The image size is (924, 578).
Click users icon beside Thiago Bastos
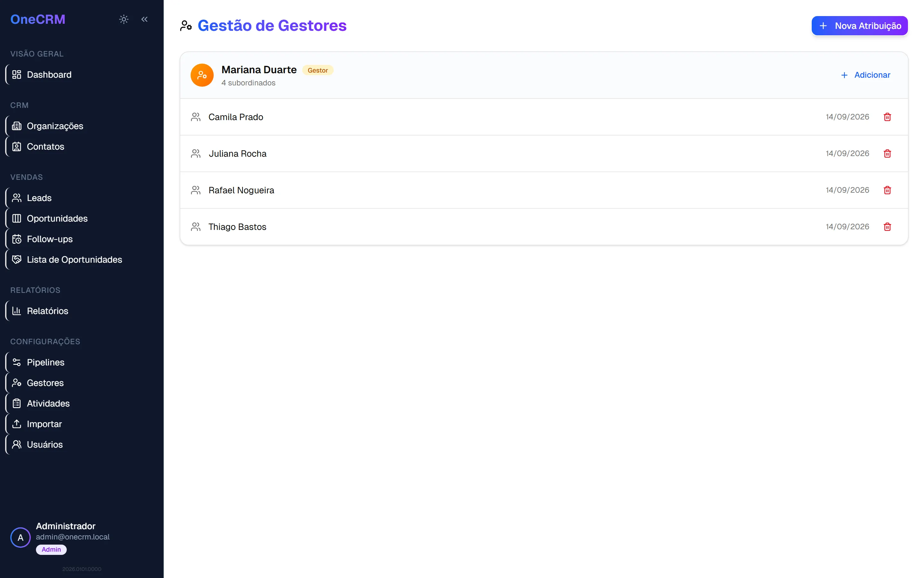[x=196, y=227]
